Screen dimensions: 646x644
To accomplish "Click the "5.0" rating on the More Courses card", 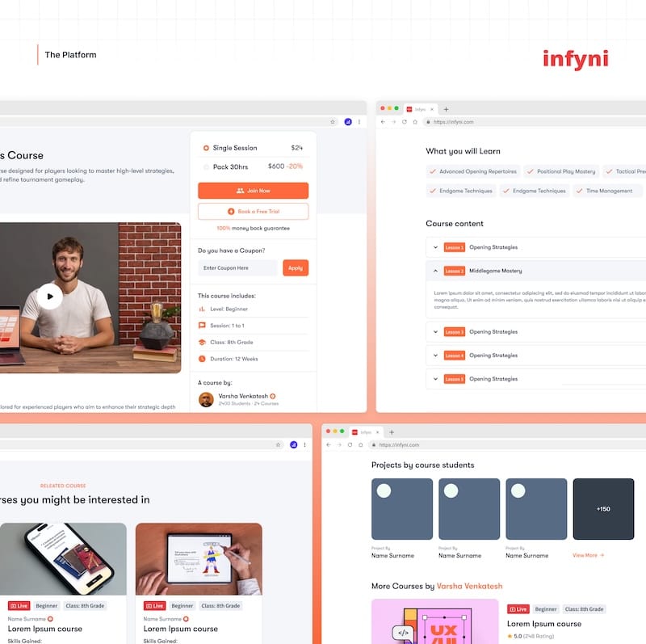I will (x=518, y=636).
